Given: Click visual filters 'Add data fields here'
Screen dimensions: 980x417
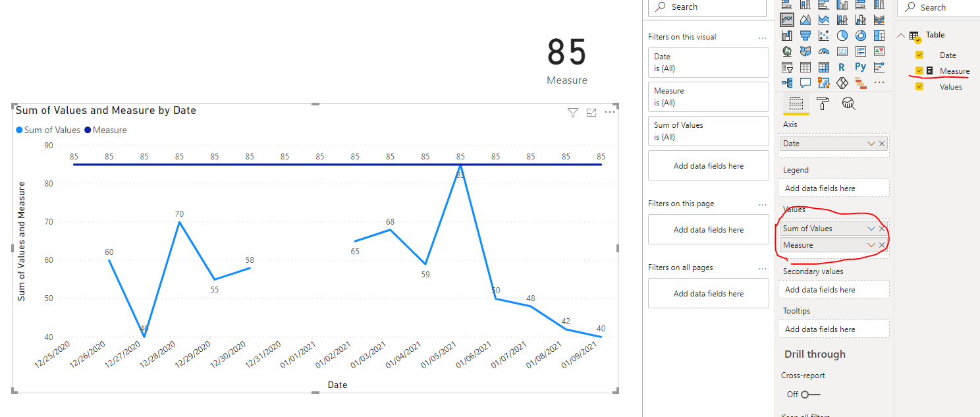Looking at the screenshot, I should pyautogui.click(x=709, y=166).
